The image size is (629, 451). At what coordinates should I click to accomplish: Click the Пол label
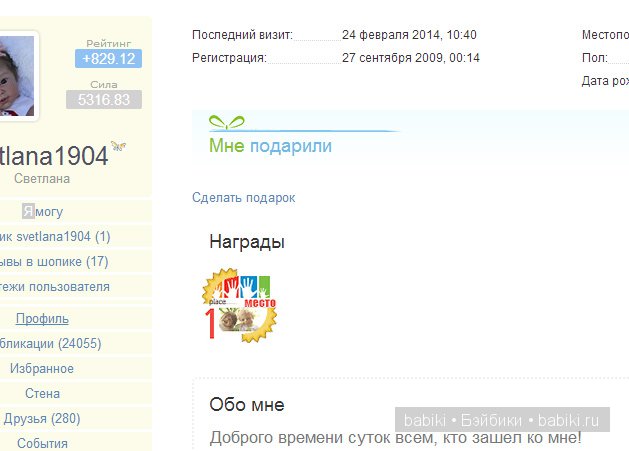pyautogui.click(x=595, y=58)
